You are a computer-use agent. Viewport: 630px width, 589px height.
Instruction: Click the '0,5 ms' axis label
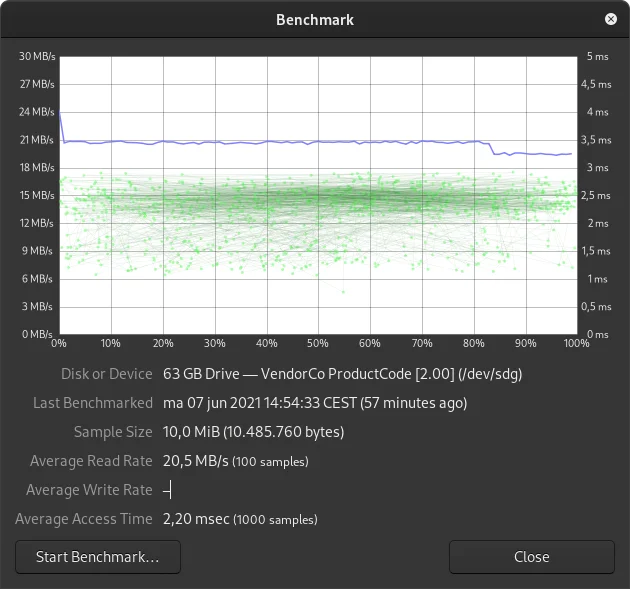pos(596,307)
